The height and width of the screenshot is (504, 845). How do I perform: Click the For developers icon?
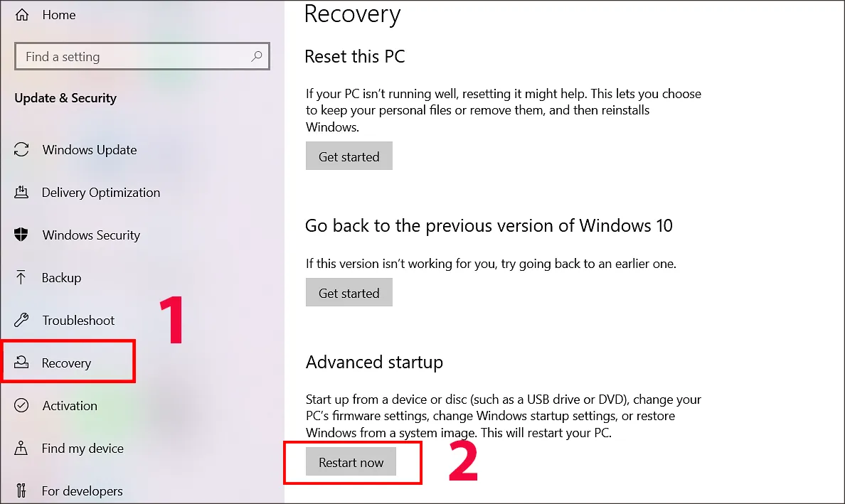[22, 491]
